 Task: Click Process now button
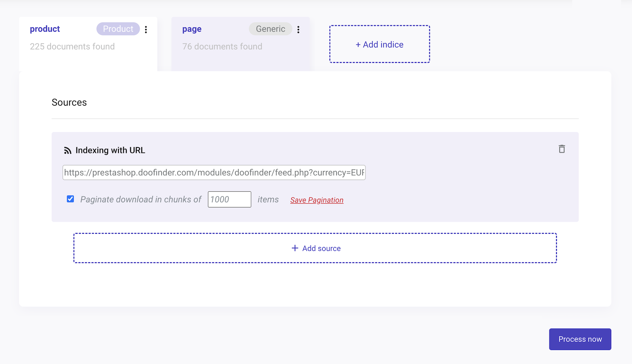(x=580, y=339)
